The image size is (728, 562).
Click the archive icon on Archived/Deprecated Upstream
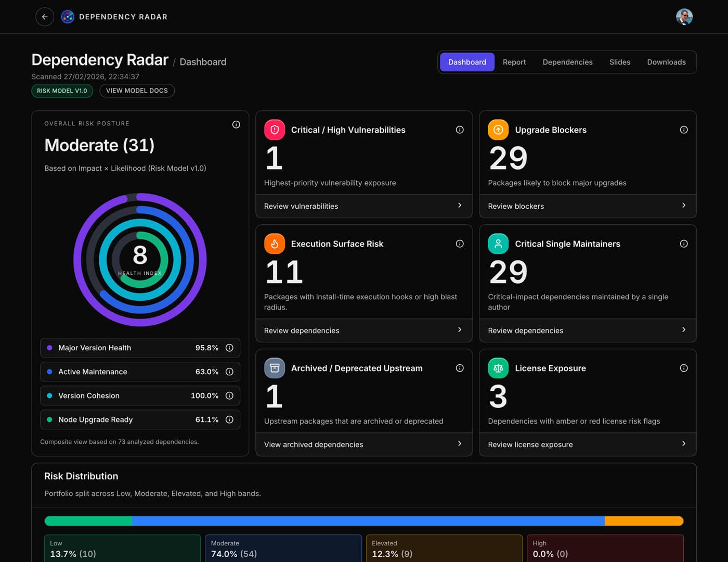point(275,368)
